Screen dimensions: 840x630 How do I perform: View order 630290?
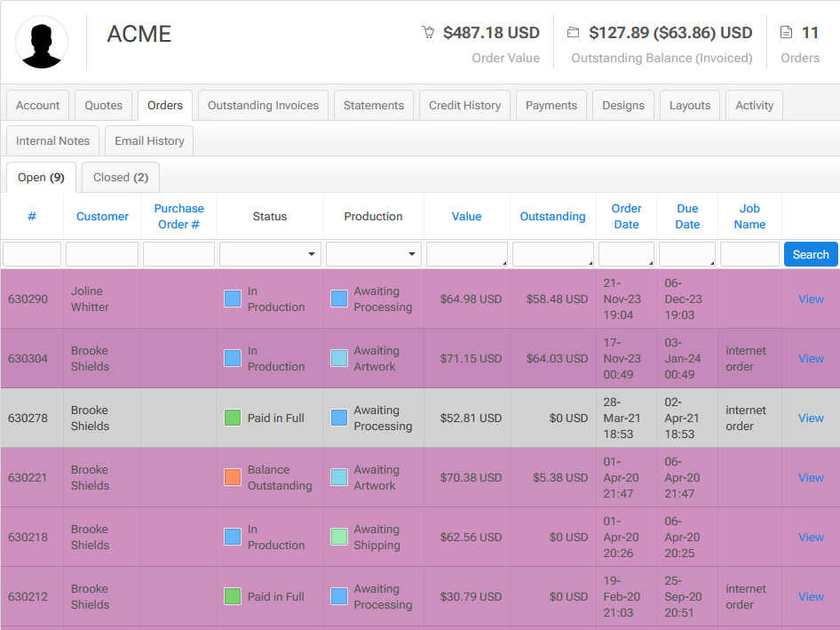pyautogui.click(x=811, y=299)
